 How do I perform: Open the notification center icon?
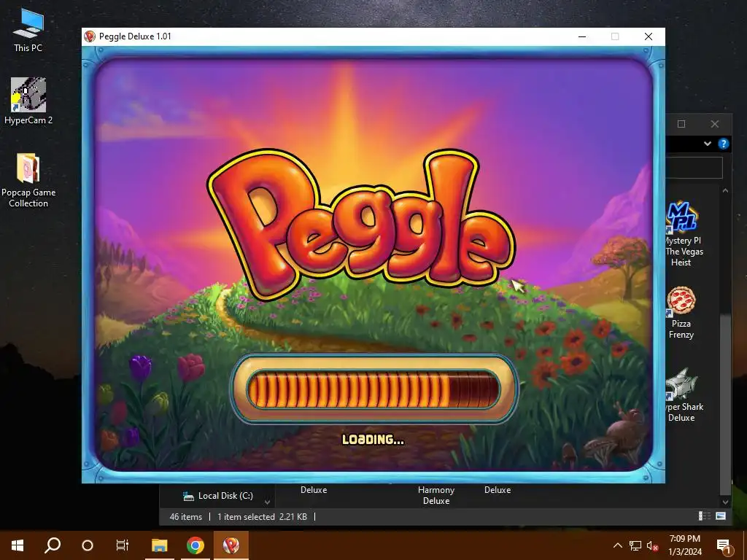[723, 545]
